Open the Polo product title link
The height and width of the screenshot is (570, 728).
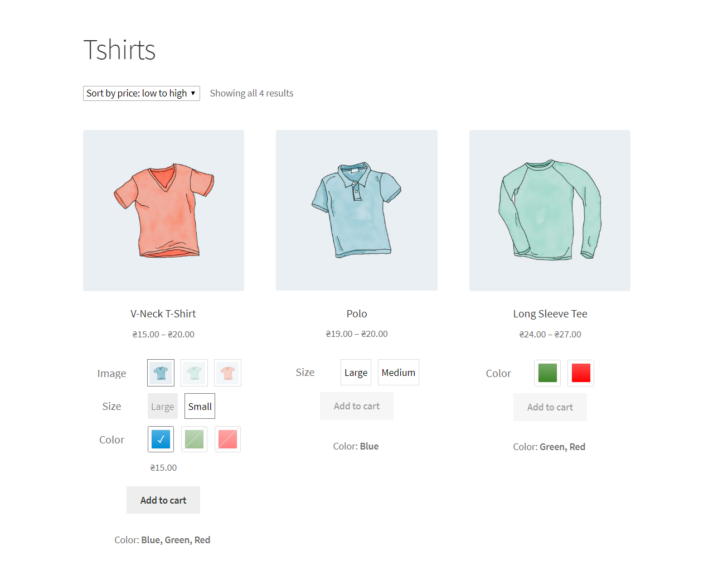coord(357,313)
